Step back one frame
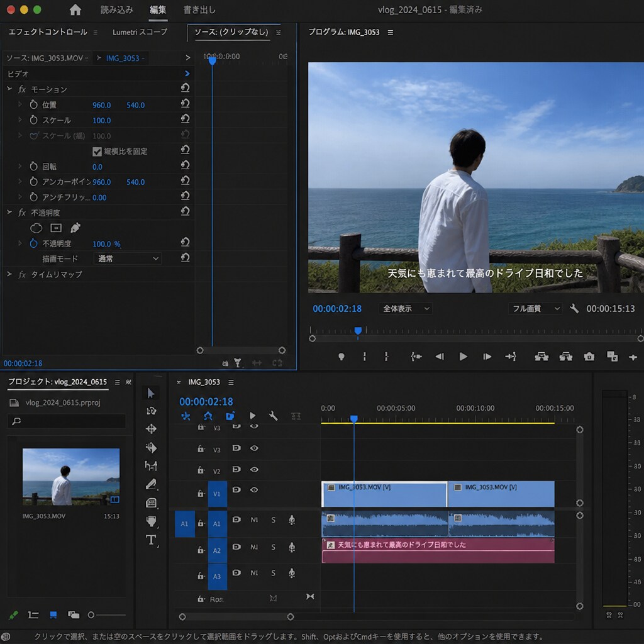Screen dimensions: 644x644 pos(440,357)
